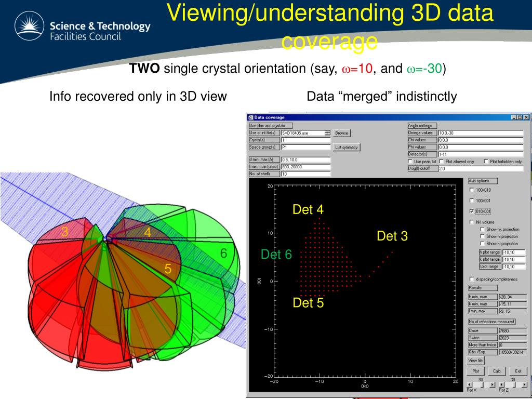This screenshot has height=399, width=532.
Task: Enable the d-spacing/completeness checkbox
Action: point(472,279)
